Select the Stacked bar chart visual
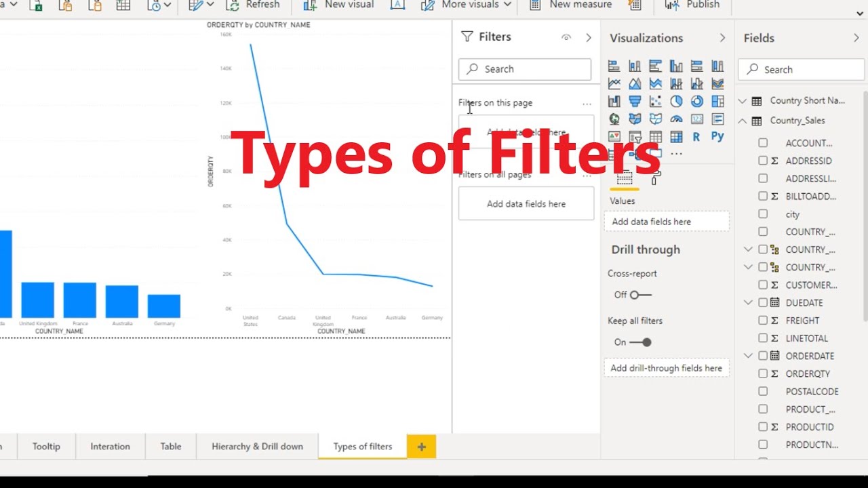 pyautogui.click(x=614, y=66)
